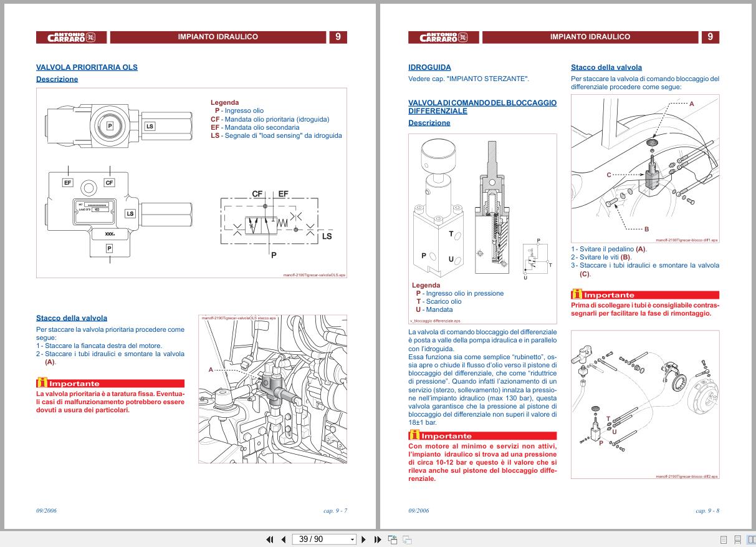756x547 pixels.
Task: Click legend entry 'EF - Mandata olio secondaria'
Action: point(255,127)
